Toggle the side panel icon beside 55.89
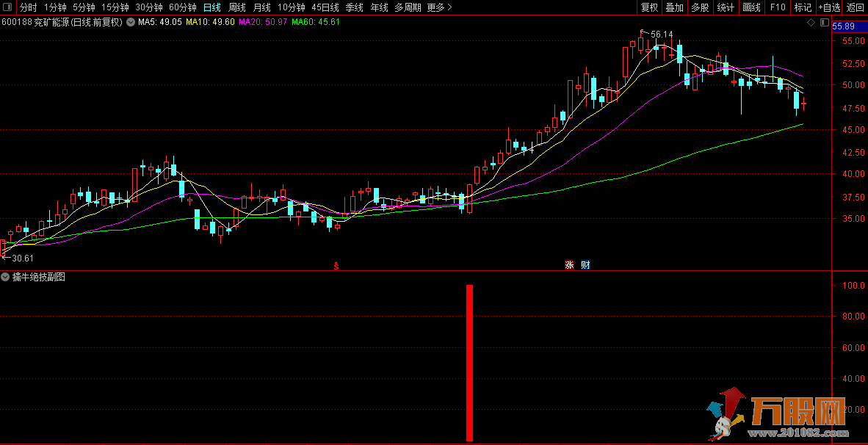Screen dimensions: 868x445 tap(823, 23)
